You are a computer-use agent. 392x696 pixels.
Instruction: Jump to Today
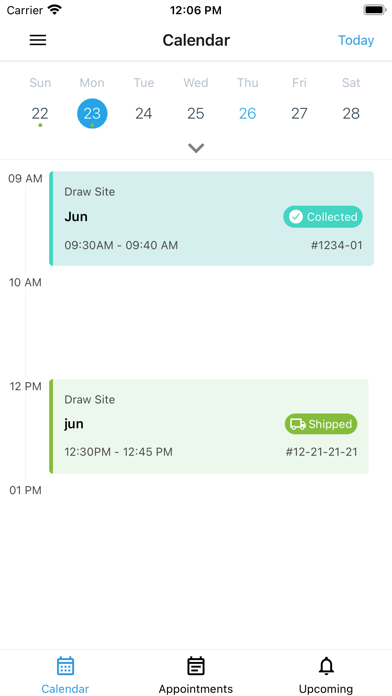click(x=356, y=40)
